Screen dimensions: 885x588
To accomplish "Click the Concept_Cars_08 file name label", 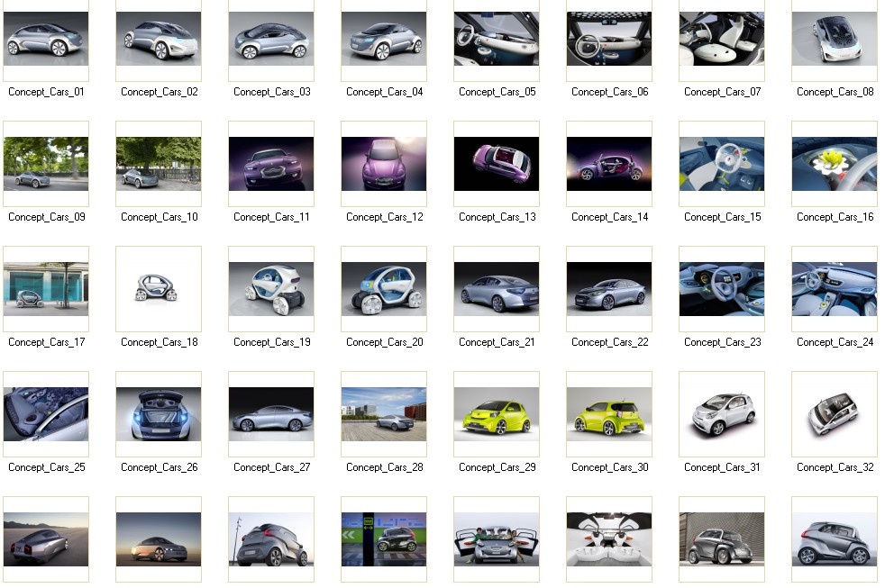I will click(835, 92).
